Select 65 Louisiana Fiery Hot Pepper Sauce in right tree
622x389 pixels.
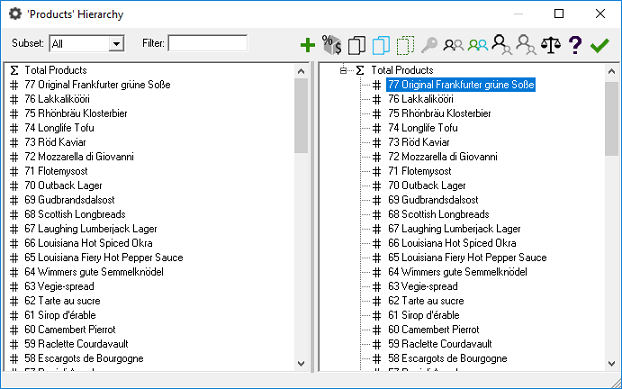(467, 257)
